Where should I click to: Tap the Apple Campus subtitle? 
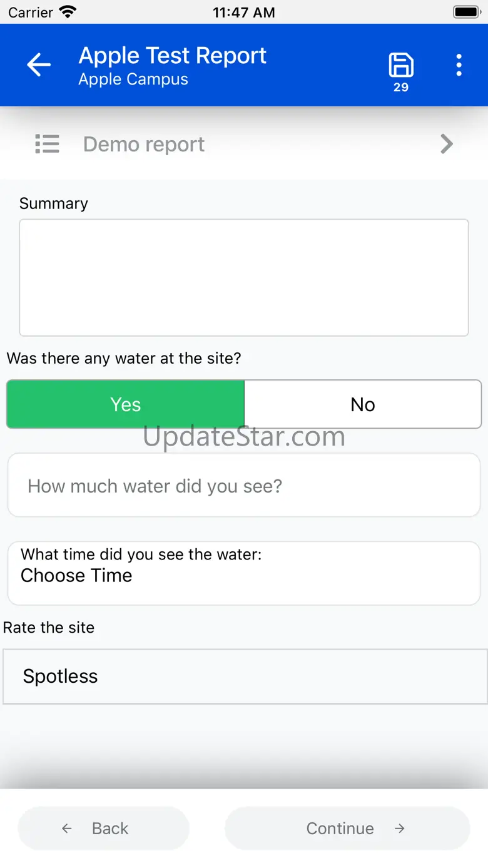pyautogui.click(x=133, y=79)
